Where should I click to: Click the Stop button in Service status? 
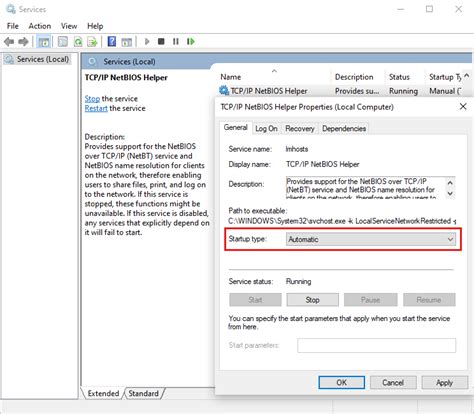tap(312, 300)
